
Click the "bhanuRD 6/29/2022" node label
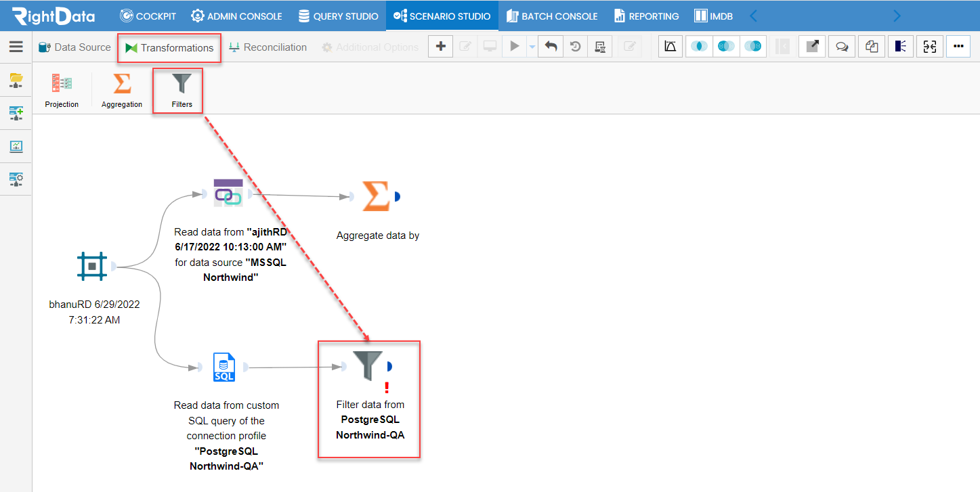pyautogui.click(x=94, y=312)
